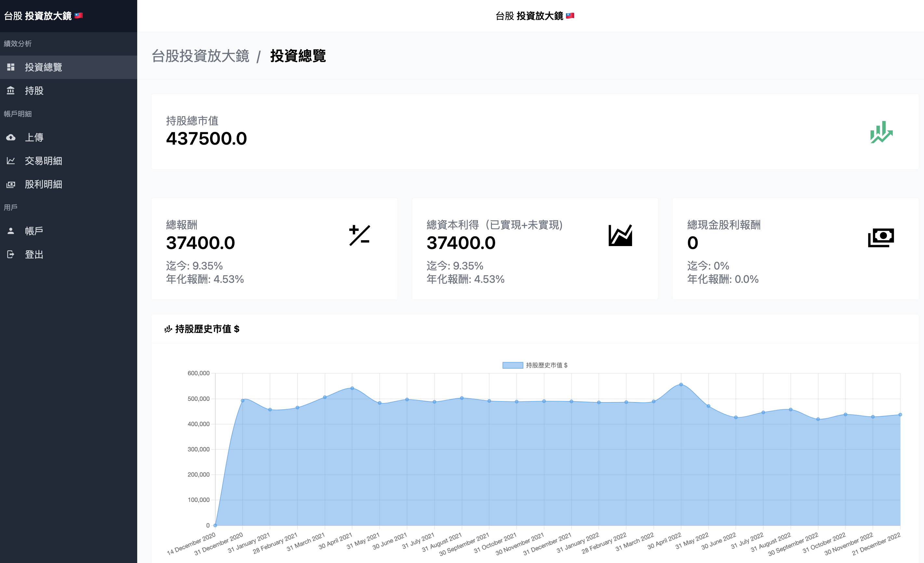The height and width of the screenshot is (563, 924).
Task: Click the Taiwan flag in the top header
Action: pyautogui.click(x=570, y=16)
